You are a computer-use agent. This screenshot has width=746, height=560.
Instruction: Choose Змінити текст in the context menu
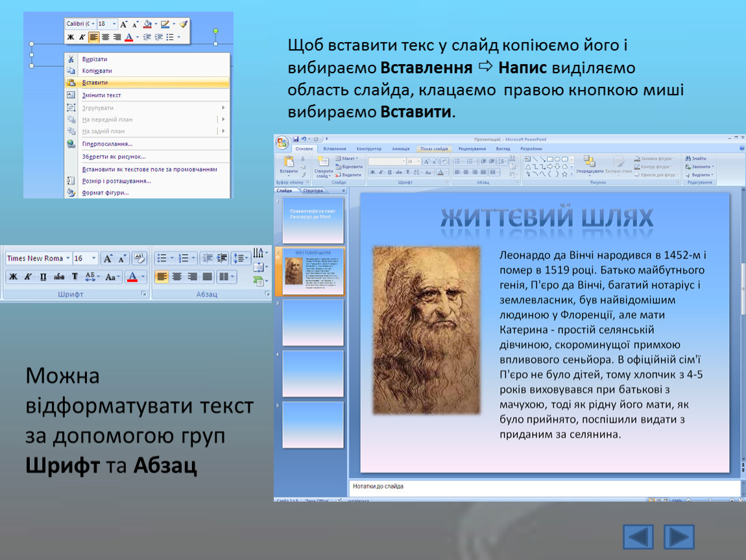pyautogui.click(x=147, y=95)
